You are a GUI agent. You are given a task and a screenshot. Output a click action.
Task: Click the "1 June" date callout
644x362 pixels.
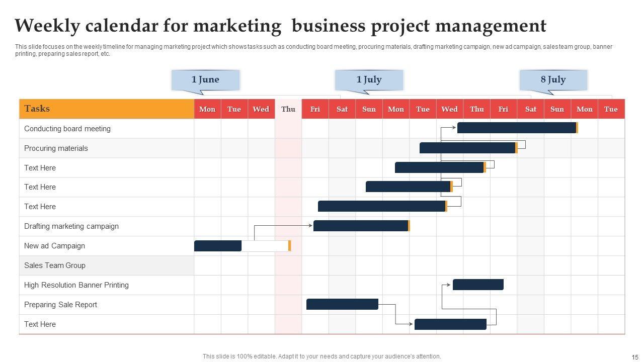tap(205, 79)
